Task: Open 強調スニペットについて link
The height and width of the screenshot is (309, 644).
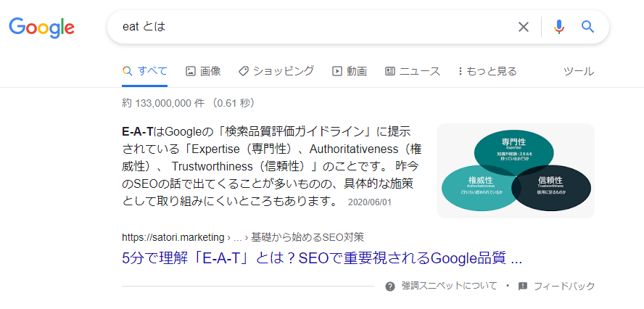Action: (x=450, y=286)
